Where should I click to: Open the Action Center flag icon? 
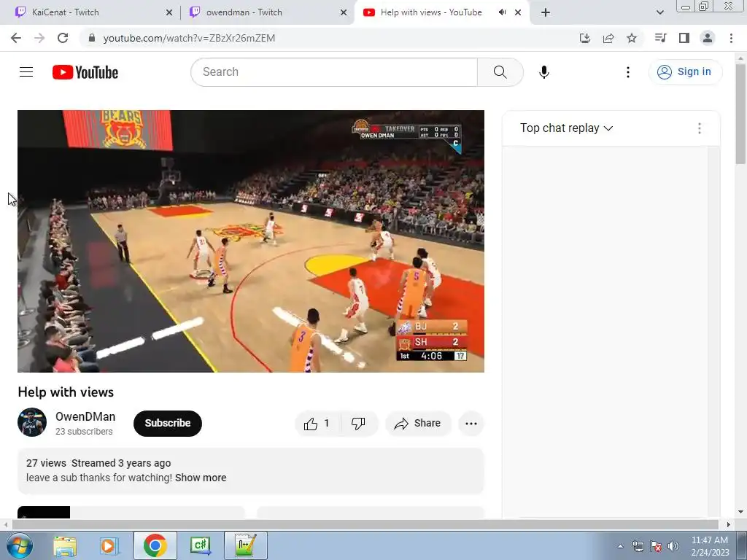pyautogui.click(x=656, y=546)
